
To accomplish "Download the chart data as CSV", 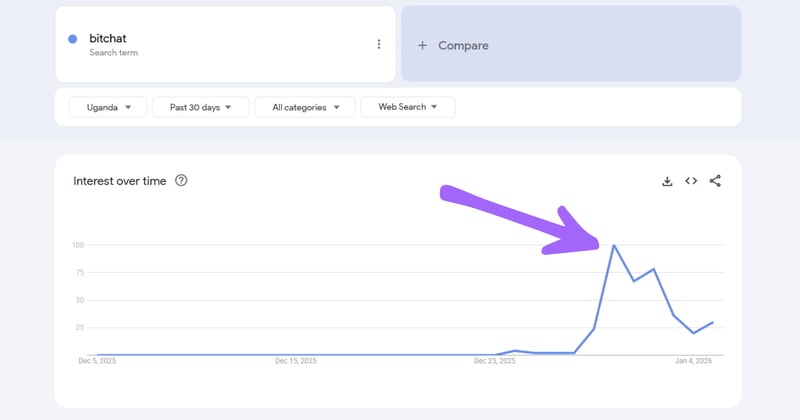I will pyautogui.click(x=667, y=181).
